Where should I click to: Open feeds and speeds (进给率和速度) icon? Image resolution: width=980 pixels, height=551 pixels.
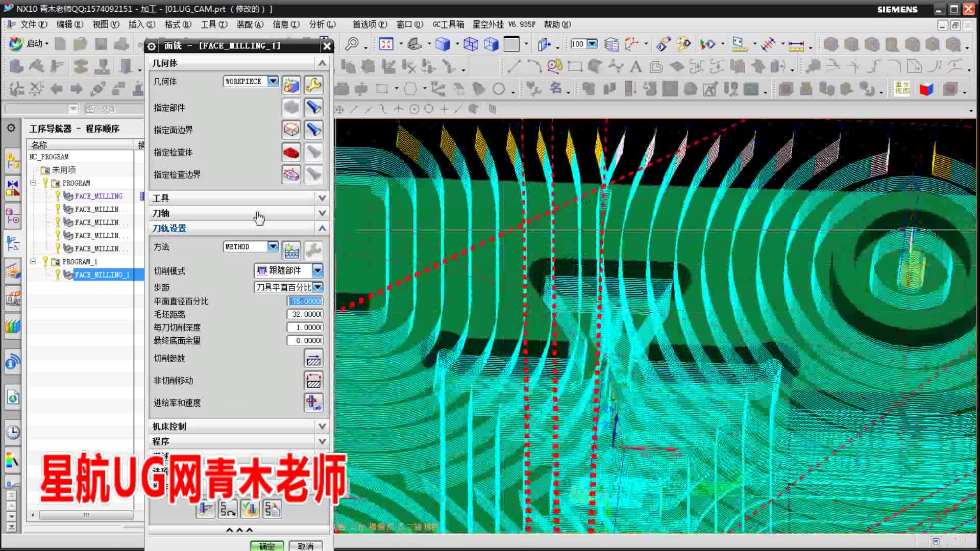313,403
